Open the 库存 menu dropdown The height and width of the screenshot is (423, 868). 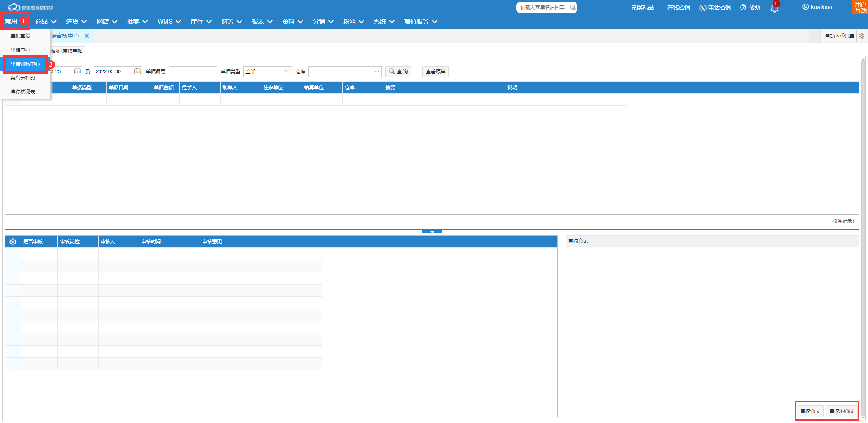[201, 21]
